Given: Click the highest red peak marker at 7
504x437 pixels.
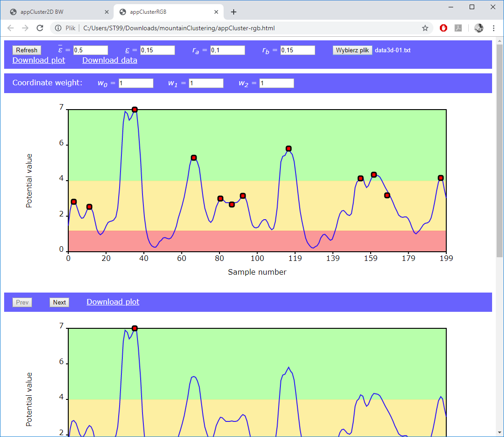Looking at the screenshot, I should tap(135, 110).
